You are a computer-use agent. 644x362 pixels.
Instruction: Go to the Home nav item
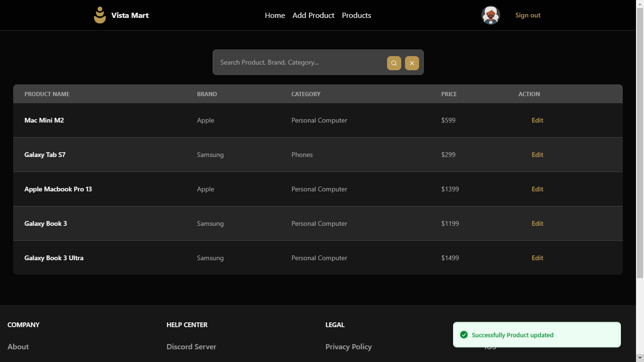[275, 16]
